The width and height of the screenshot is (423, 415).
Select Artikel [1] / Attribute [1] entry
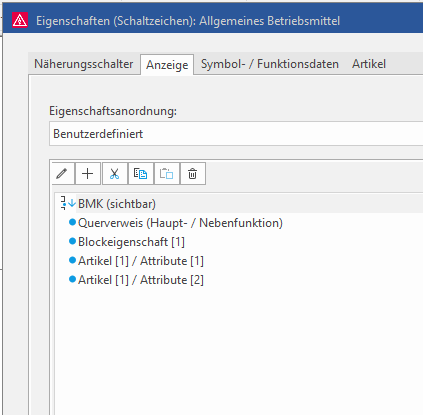pyautogui.click(x=141, y=261)
